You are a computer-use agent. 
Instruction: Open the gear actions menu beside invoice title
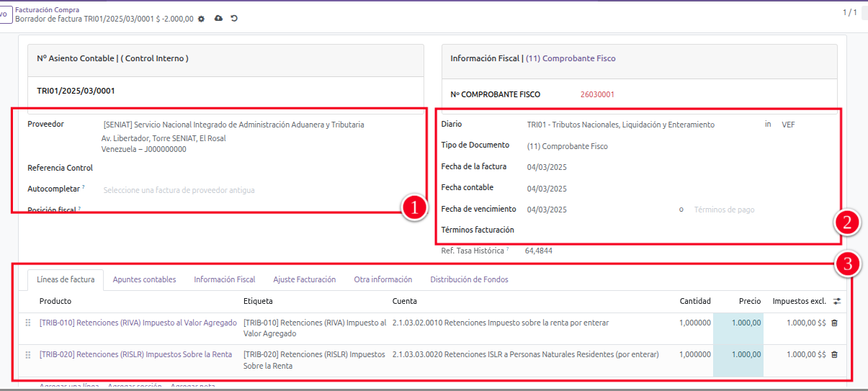click(201, 19)
